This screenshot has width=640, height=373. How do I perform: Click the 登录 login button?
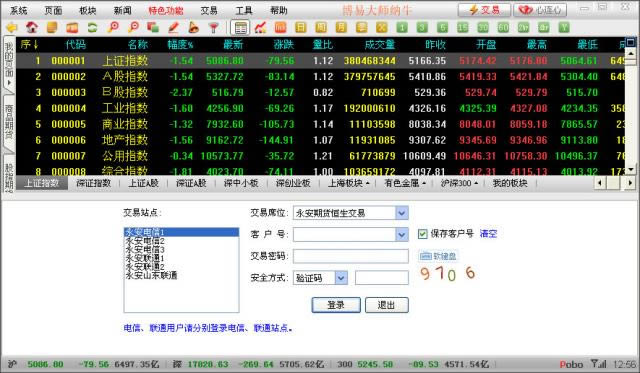336,305
